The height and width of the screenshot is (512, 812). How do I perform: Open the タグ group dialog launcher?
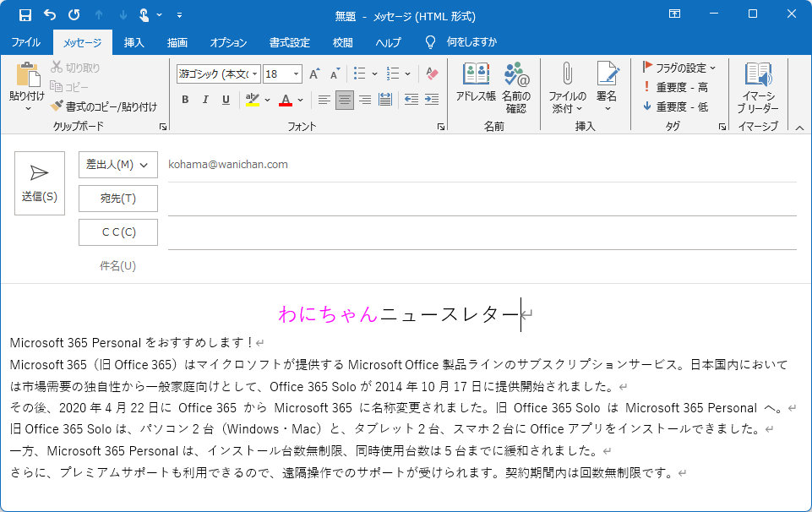[722, 127]
